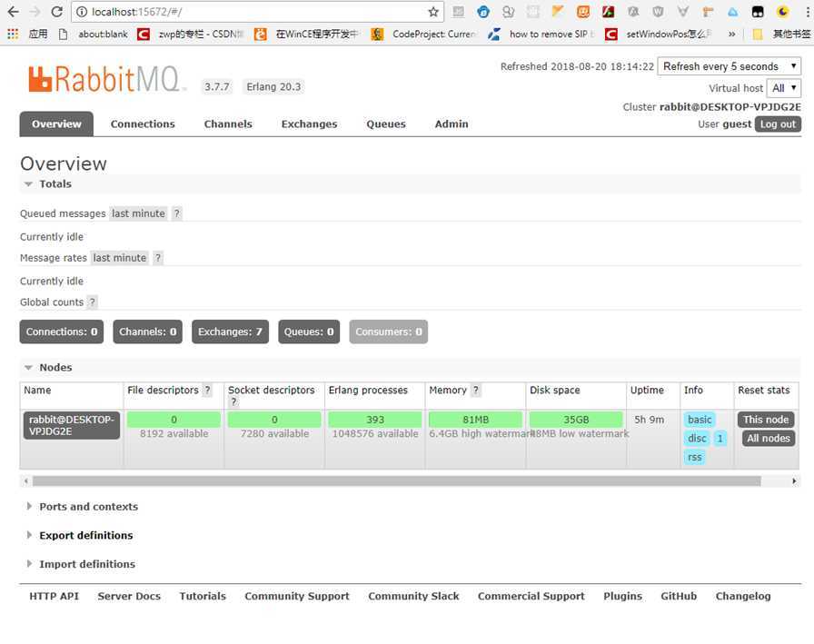Click the Consumers: 0 count button
The width and height of the screenshot is (814, 644).
click(x=388, y=332)
